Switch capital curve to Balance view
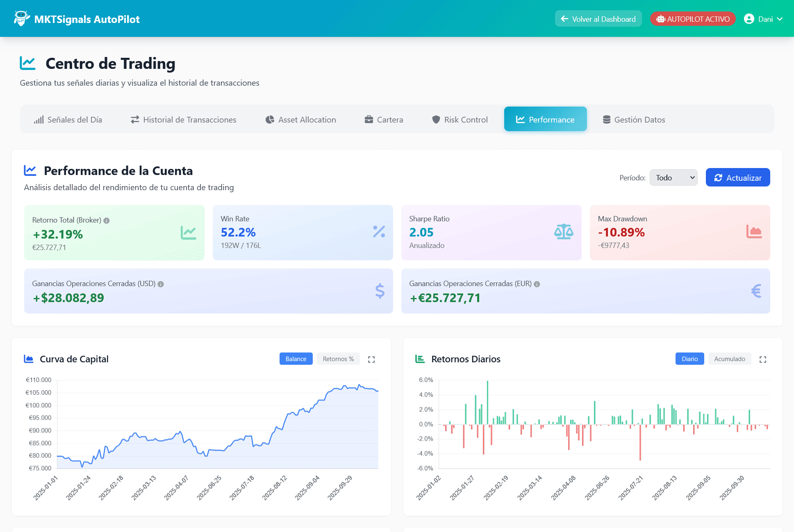The width and height of the screenshot is (794, 532). point(296,359)
